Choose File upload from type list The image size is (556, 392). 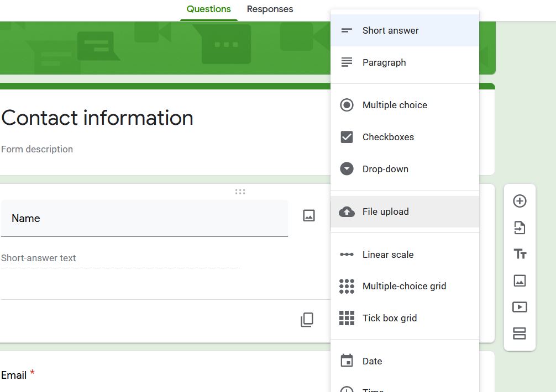(x=385, y=211)
